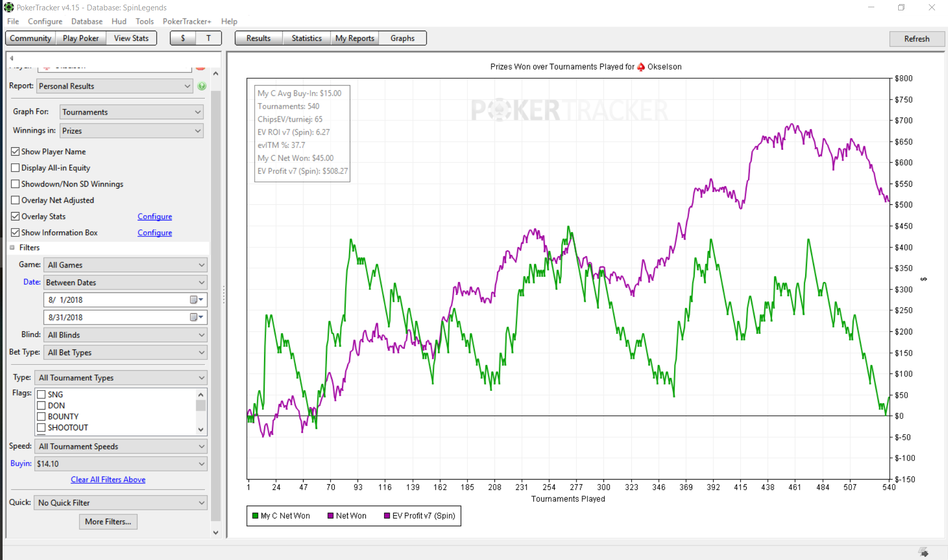948x560 pixels.
Task: Uncheck Show Player Name
Action: click(16, 151)
